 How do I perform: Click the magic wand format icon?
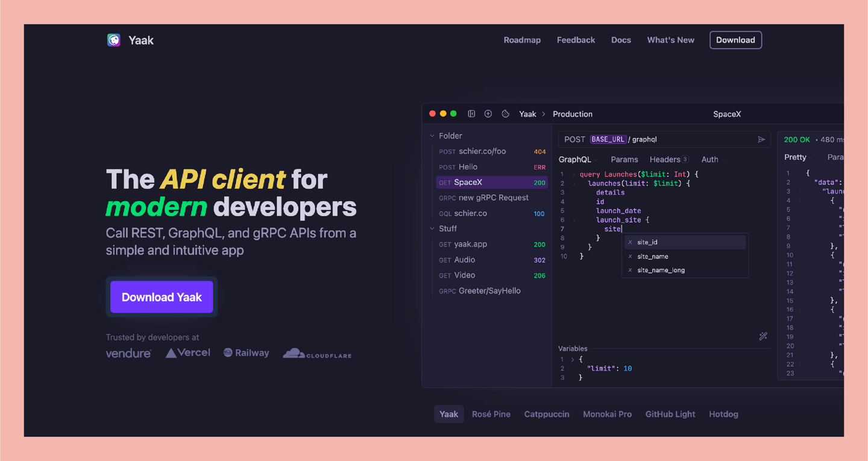(x=763, y=336)
